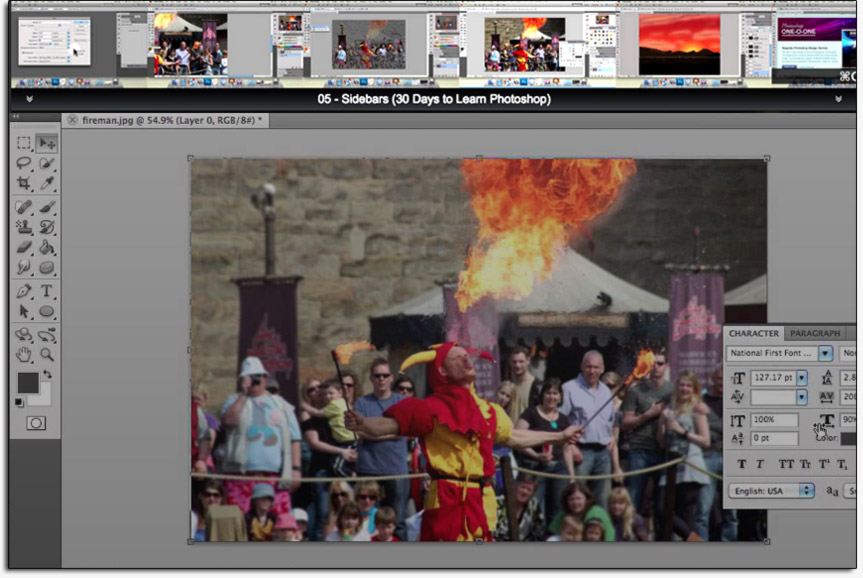This screenshot has height=578, width=863.
Task: Toggle Quick Mask mode button
Action: (35, 423)
